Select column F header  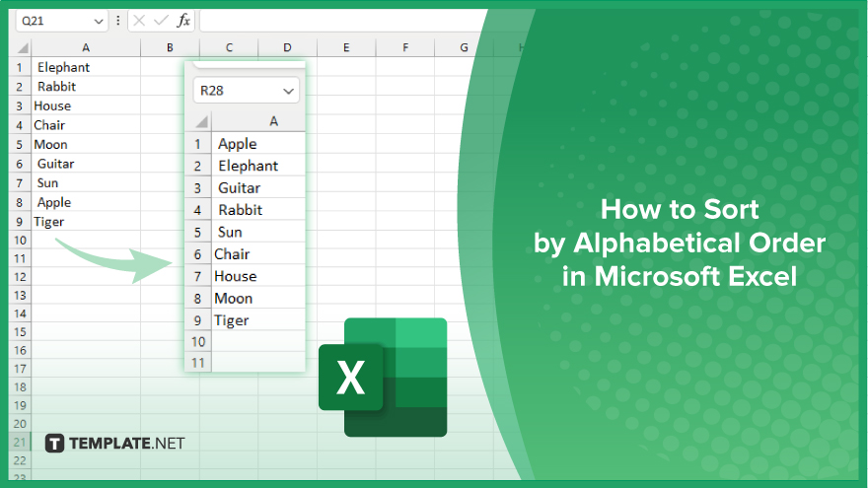coord(405,47)
